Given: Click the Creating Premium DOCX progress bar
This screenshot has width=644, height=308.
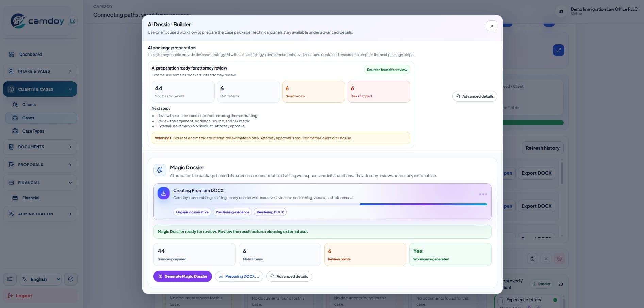Looking at the screenshot, I should click(x=330, y=204).
